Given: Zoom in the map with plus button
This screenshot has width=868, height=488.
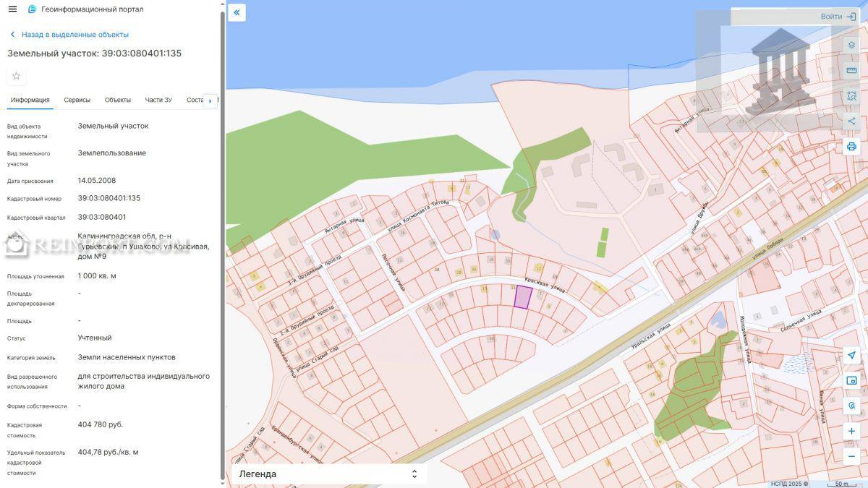Looking at the screenshot, I should pyautogui.click(x=851, y=432).
